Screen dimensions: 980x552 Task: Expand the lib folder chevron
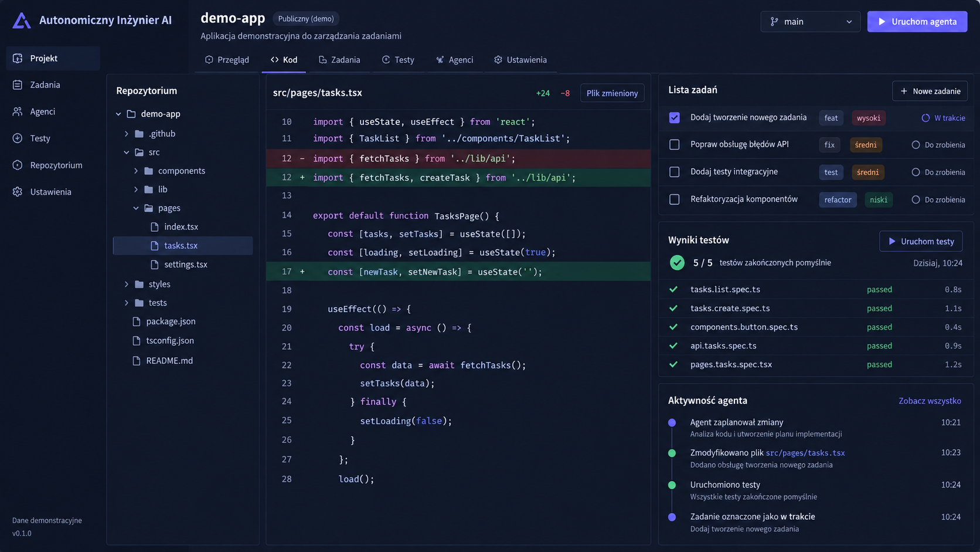136,189
